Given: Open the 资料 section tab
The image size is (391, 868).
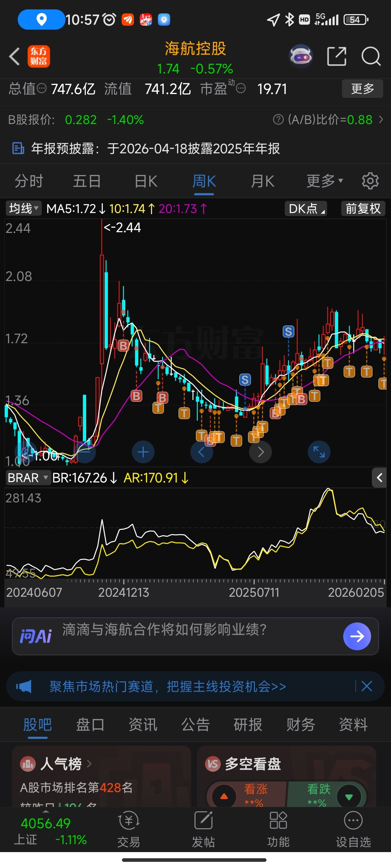Looking at the screenshot, I should (x=353, y=725).
